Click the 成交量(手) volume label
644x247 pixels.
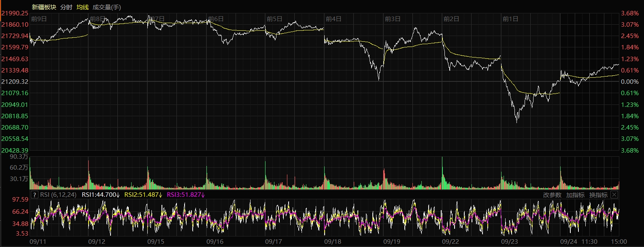click(107, 7)
